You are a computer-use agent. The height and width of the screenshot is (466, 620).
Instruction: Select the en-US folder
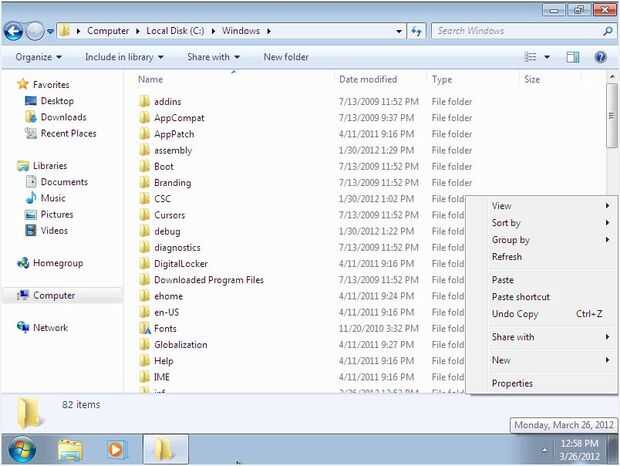[x=166, y=312]
